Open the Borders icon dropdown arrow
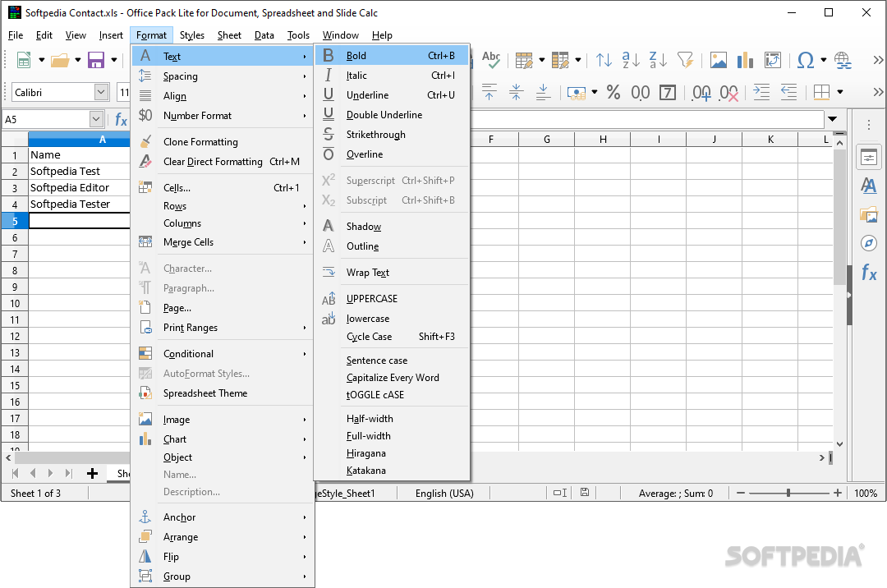Screen dimensions: 887x588 (x=840, y=92)
